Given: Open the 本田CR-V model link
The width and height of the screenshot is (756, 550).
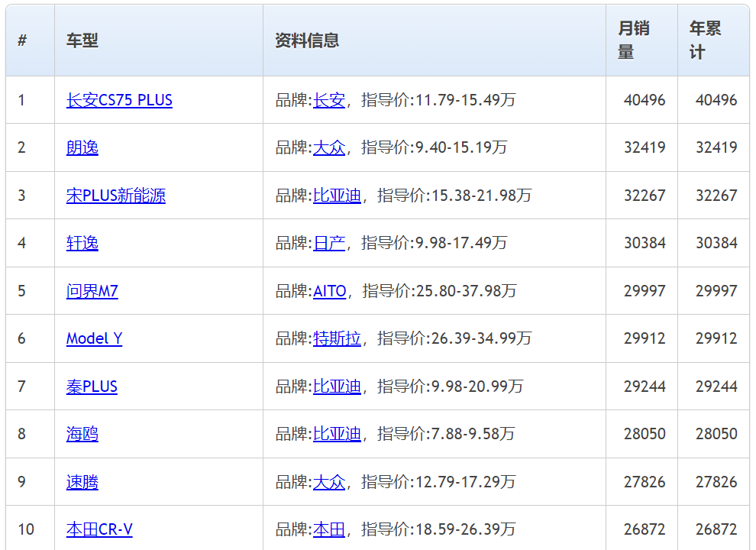Looking at the screenshot, I should pos(99,529).
